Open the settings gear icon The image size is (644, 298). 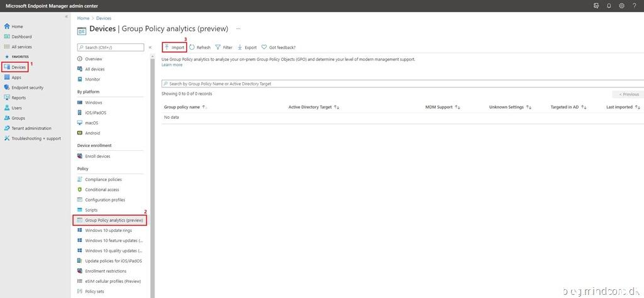[x=621, y=6]
